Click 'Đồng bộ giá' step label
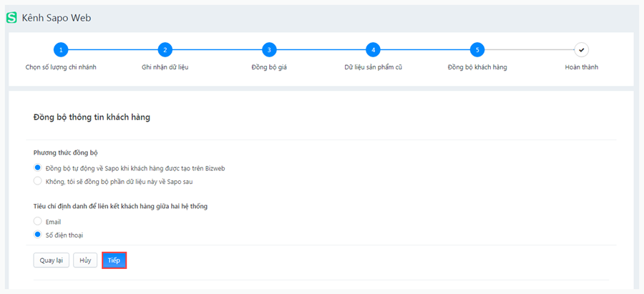Screen dimensions: 644x294 click(269, 67)
